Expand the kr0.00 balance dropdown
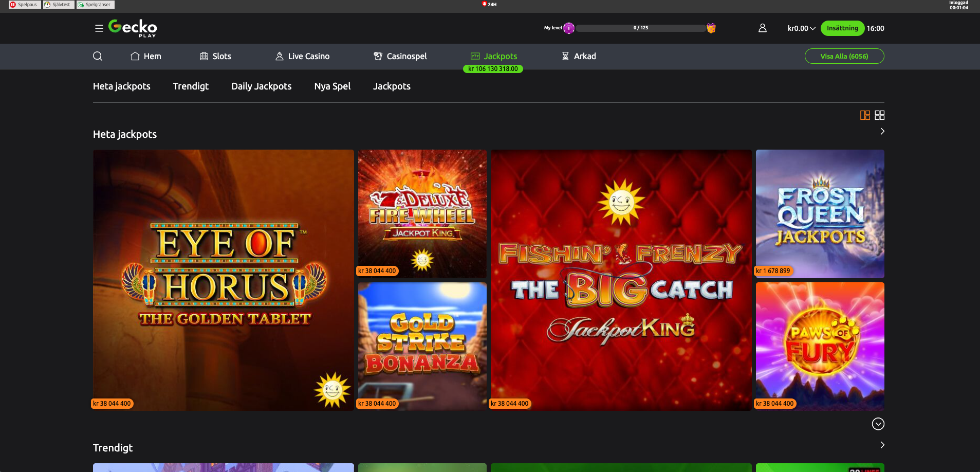 point(801,28)
